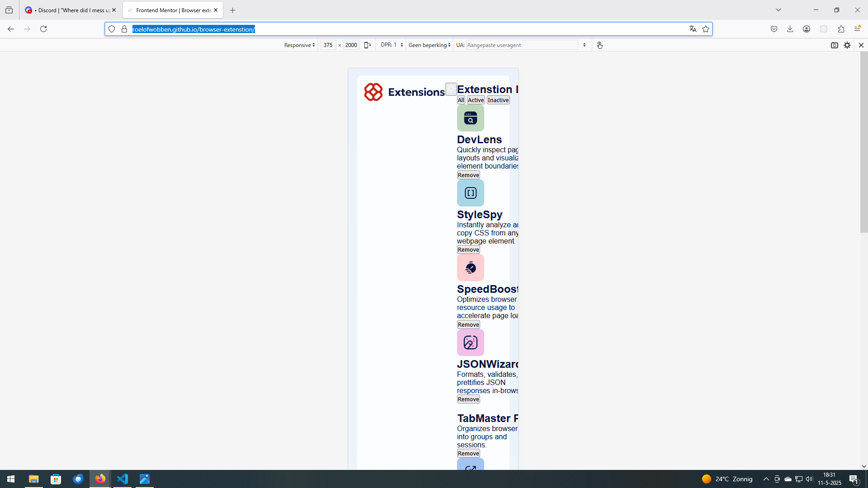Remove the DevLens extension

(x=468, y=175)
